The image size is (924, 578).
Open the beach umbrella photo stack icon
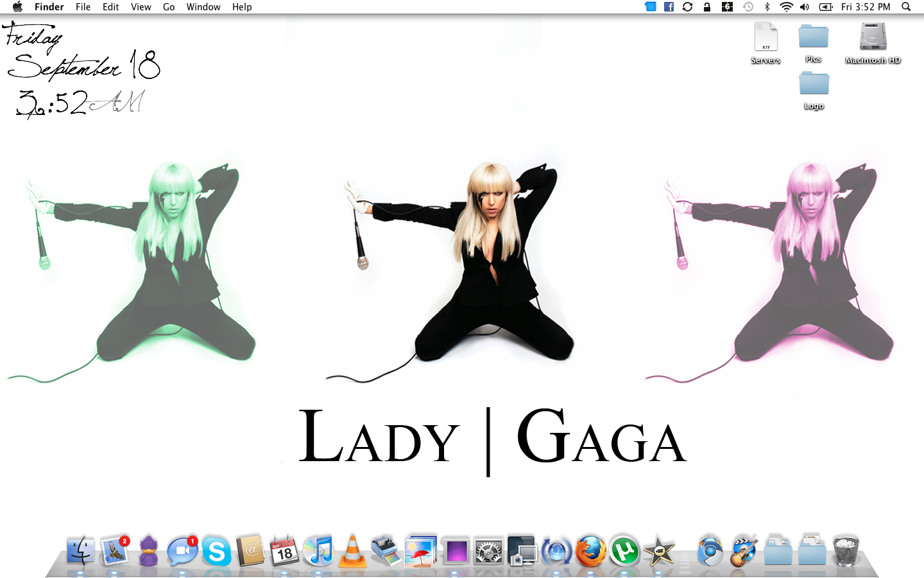[x=420, y=551]
